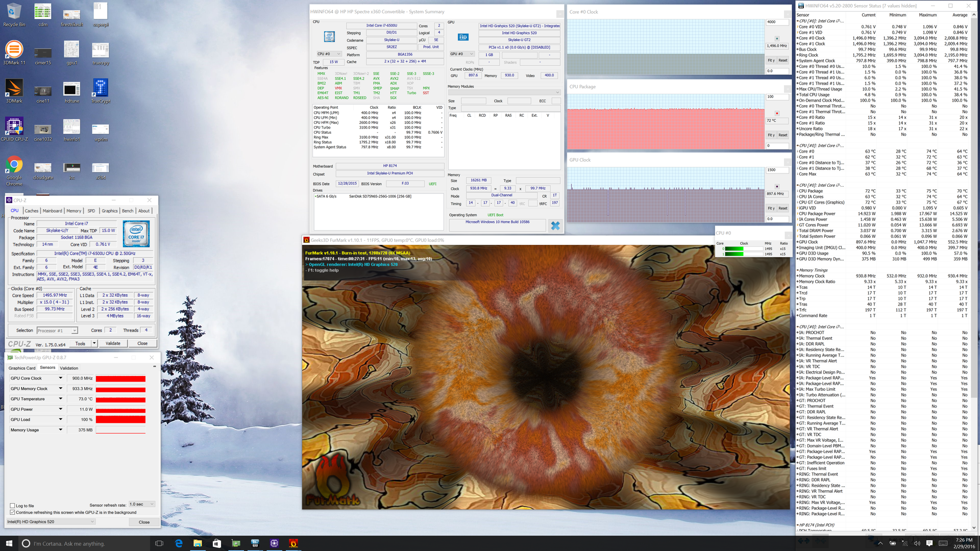The height and width of the screenshot is (551, 980).
Task: Uncheck Continue refreshing in background option
Action: tap(13, 512)
